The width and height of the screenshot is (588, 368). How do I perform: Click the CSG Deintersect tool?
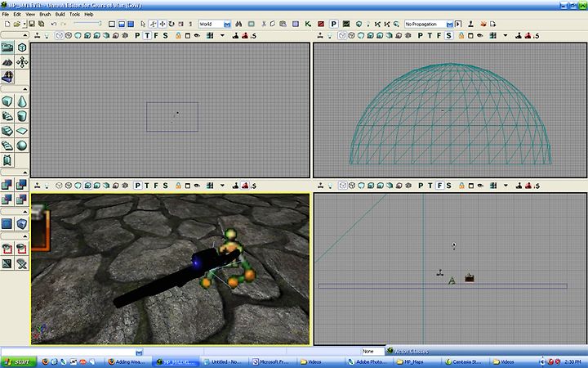(x=22, y=199)
